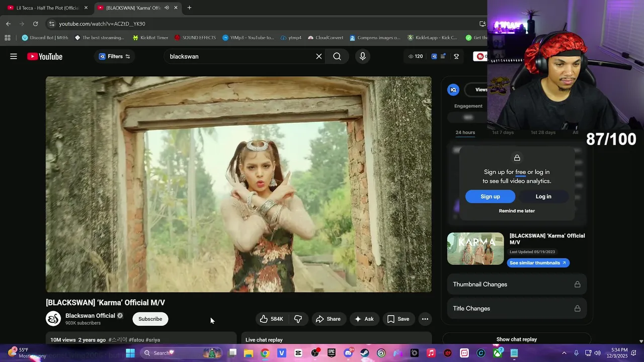Open the vidIQ Filters button
This screenshot has height=362, width=644.
pyautogui.click(x=115, y=56)
